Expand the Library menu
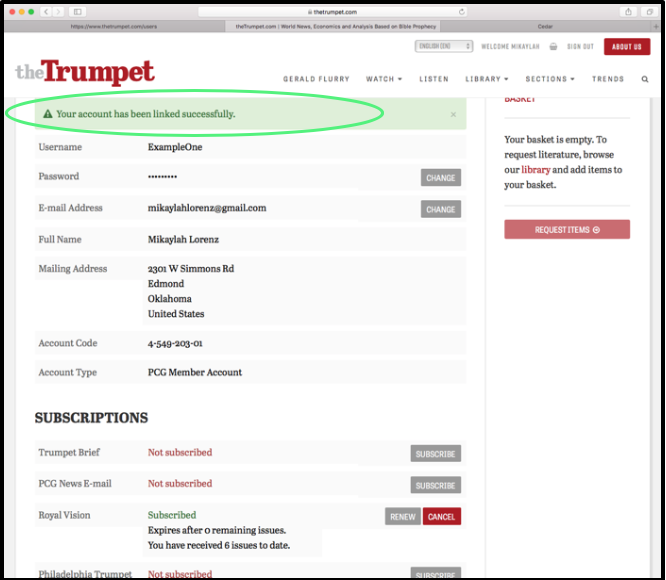Screen dimensions: 666x580 click(487, 79)
